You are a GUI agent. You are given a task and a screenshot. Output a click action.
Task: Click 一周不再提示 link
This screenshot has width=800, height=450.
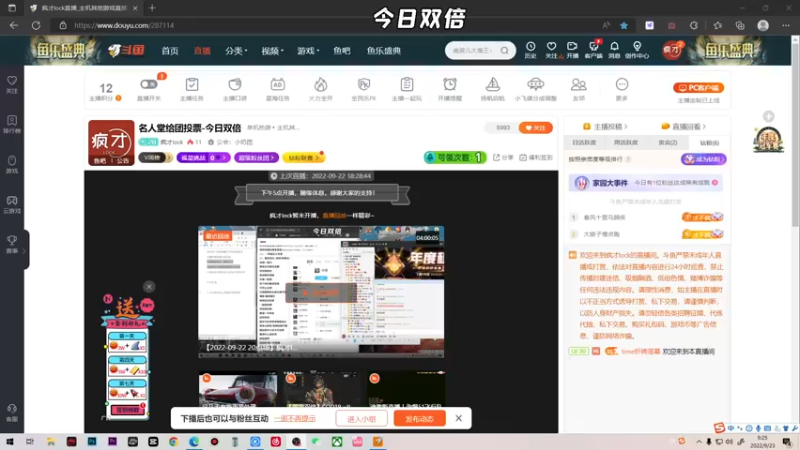point(295,419)
